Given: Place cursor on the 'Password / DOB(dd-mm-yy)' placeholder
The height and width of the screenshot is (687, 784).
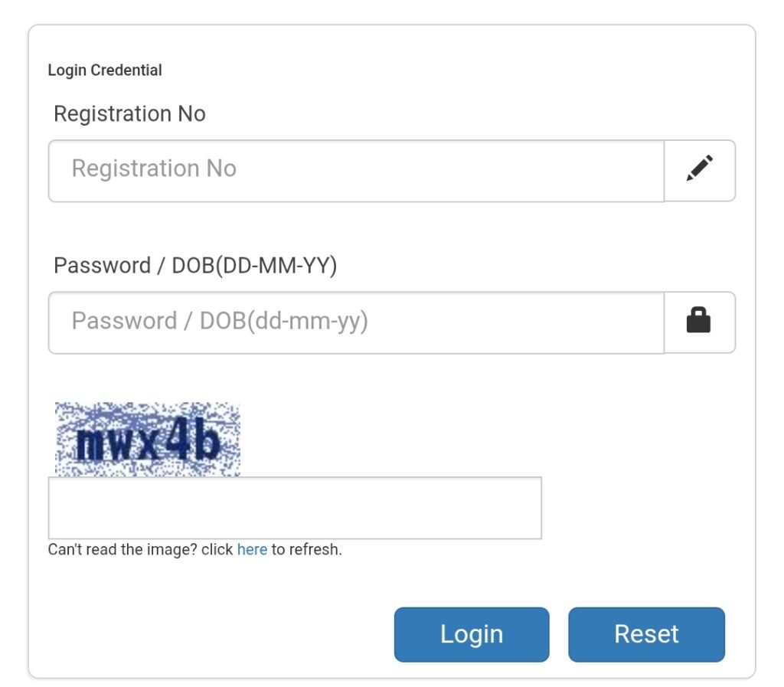Looking at the screenshot, I should (x=220, y=321).
